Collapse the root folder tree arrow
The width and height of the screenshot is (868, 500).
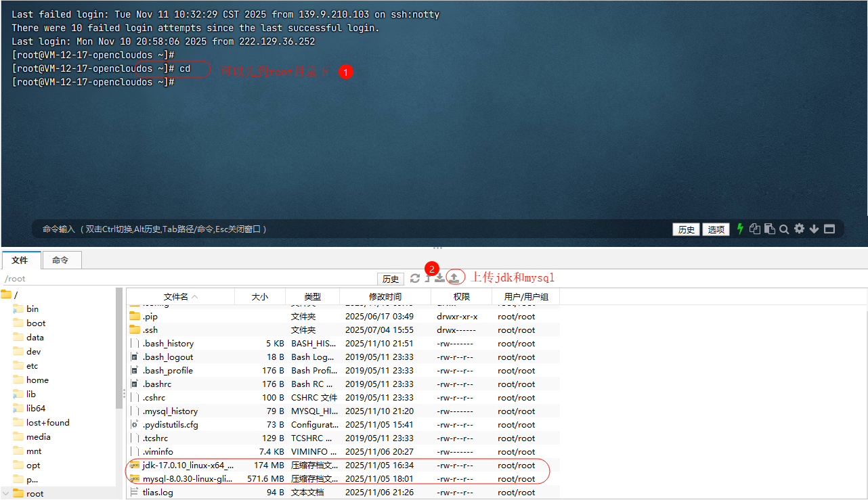(x=6, y=493)
